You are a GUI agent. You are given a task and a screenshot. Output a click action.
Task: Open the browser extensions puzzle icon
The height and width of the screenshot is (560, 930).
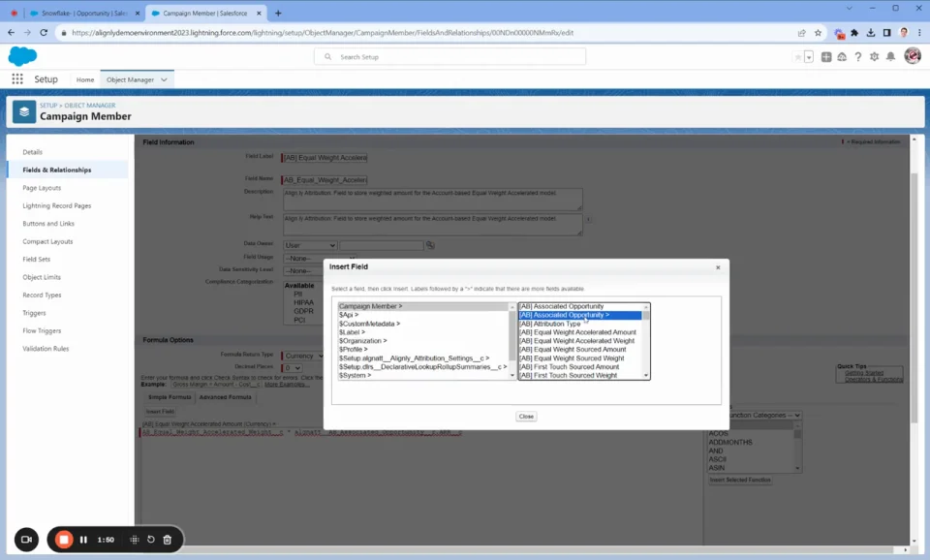point(854,33)
